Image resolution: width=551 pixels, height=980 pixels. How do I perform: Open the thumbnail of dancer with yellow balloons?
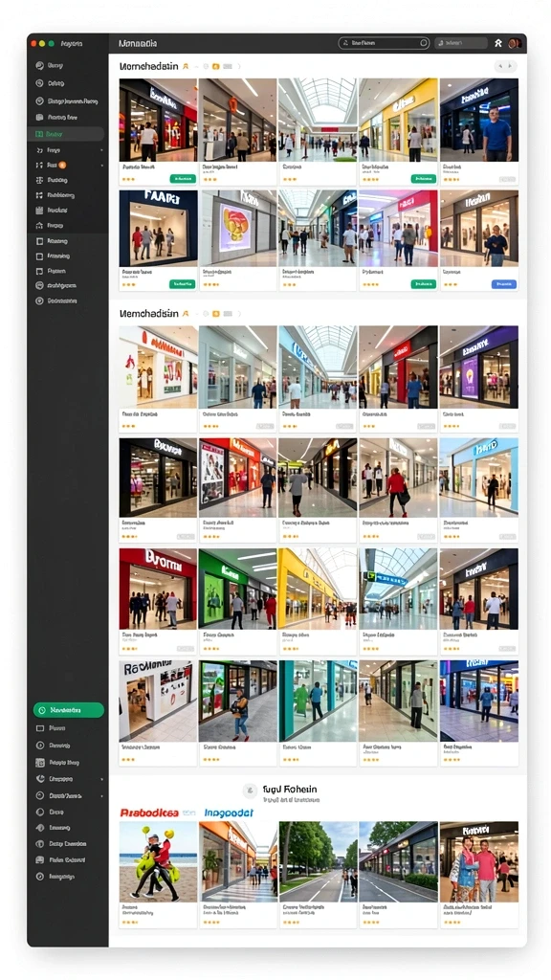[158, 861]
